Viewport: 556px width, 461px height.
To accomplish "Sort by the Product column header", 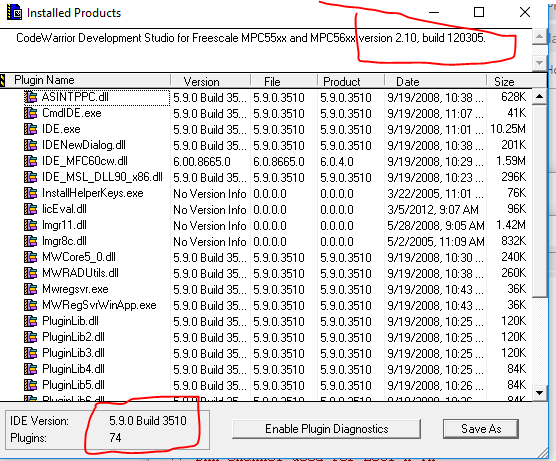I will [x=351, y=81].
